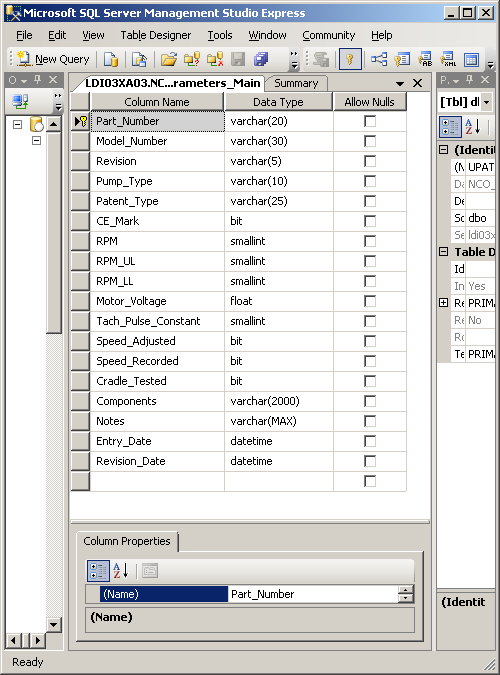Click Categorized icon in Column Properties

(x=98, y=571)
